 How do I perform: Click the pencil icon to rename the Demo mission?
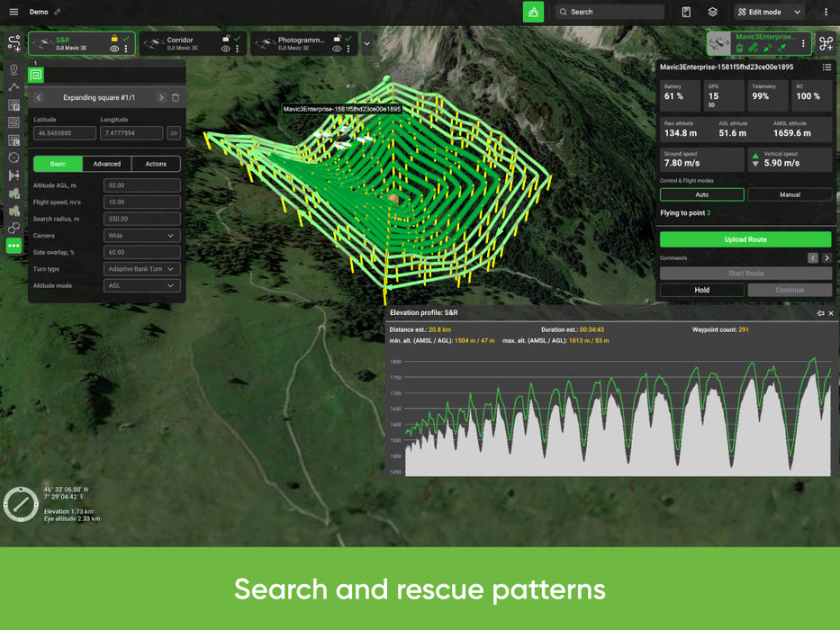(x=58, y=12)
